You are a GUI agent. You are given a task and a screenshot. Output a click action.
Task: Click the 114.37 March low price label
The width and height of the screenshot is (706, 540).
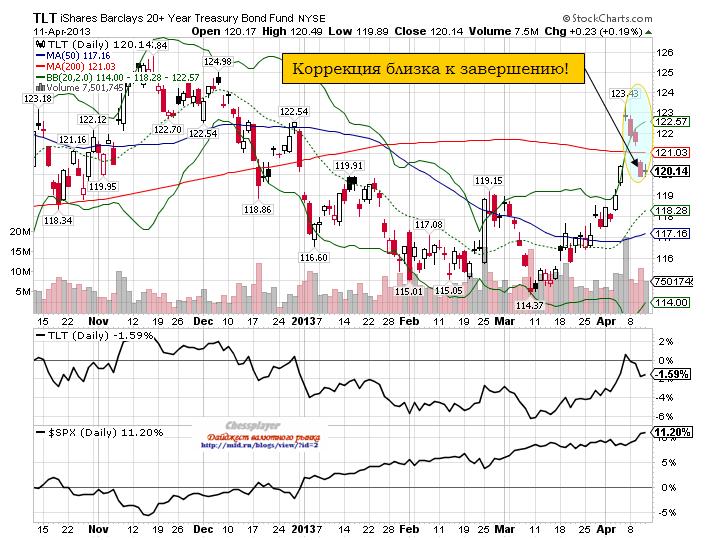coord(528,305)
